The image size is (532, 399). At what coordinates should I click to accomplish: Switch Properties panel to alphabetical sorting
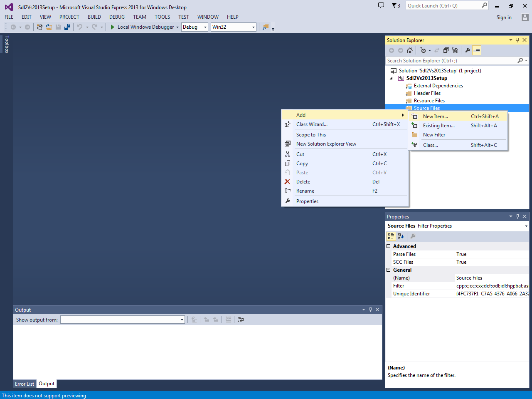[x=400, y=236]
